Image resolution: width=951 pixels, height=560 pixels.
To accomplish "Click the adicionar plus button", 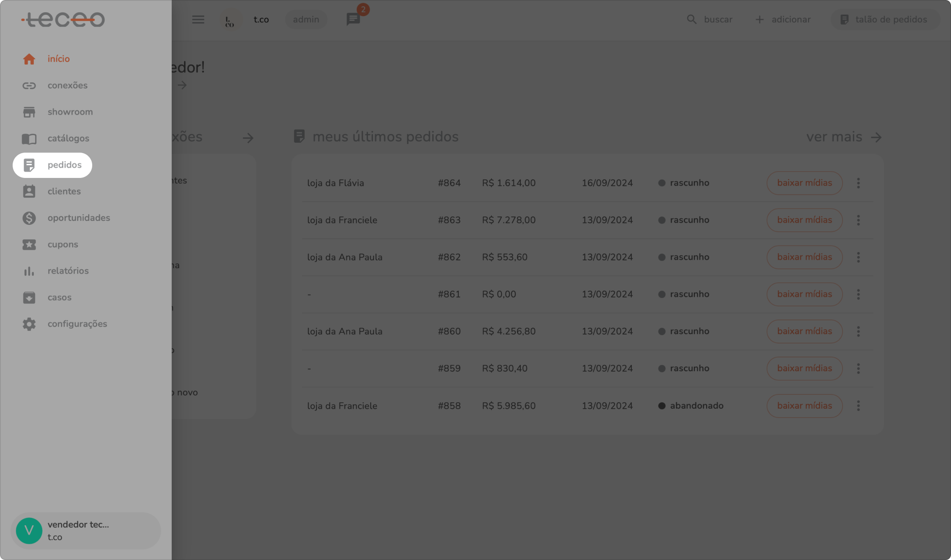I will tap(783, 19).
